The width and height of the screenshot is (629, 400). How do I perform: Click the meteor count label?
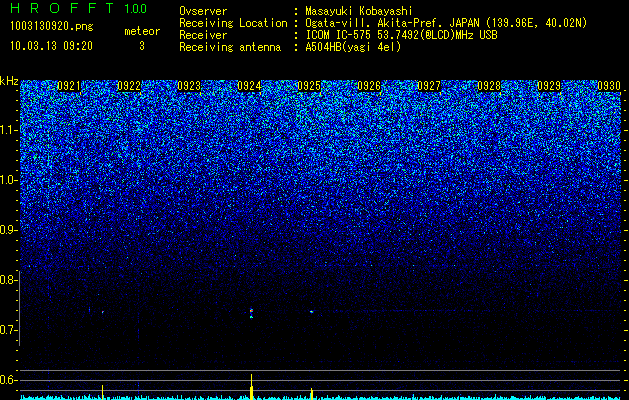142,31
